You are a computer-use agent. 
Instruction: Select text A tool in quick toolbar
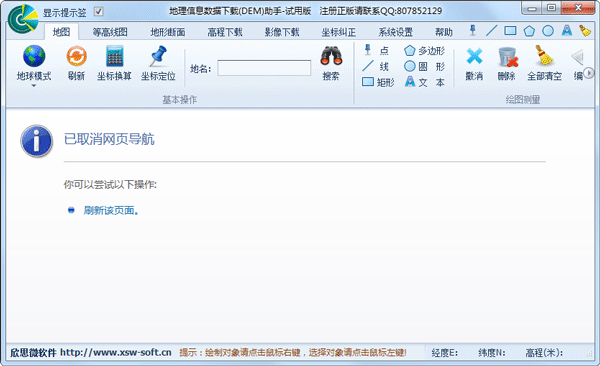coord(567,30)
